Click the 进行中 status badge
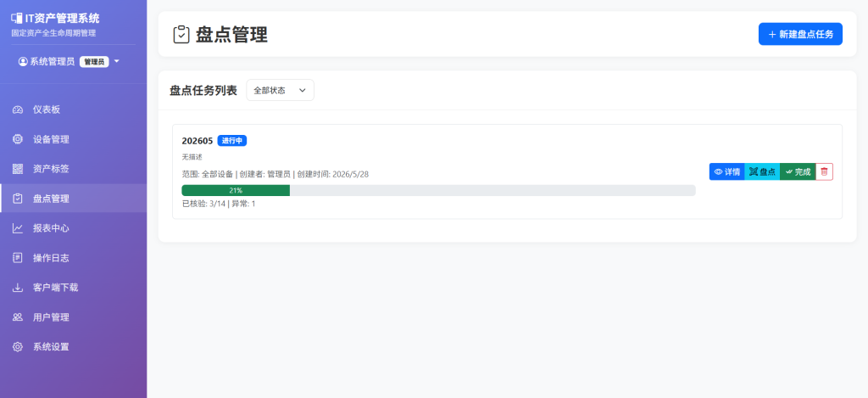Screen dimensions: 868x398 [x=232, y=141]
